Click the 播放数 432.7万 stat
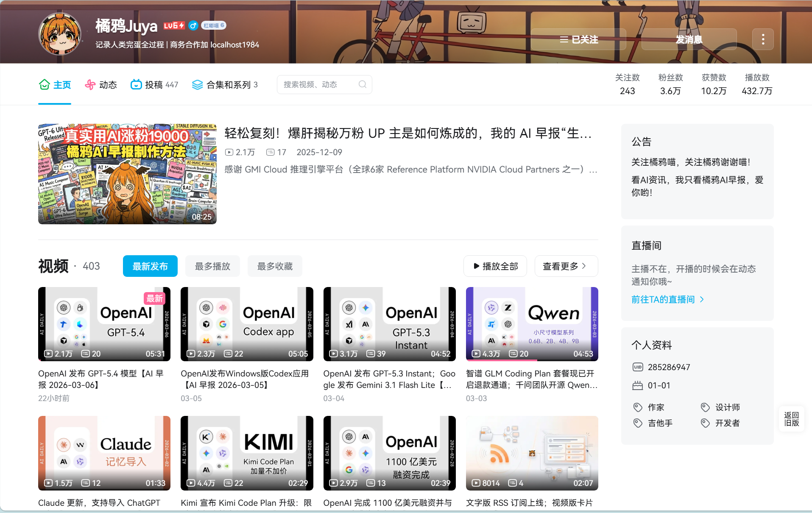 click(x=757, y=84)
